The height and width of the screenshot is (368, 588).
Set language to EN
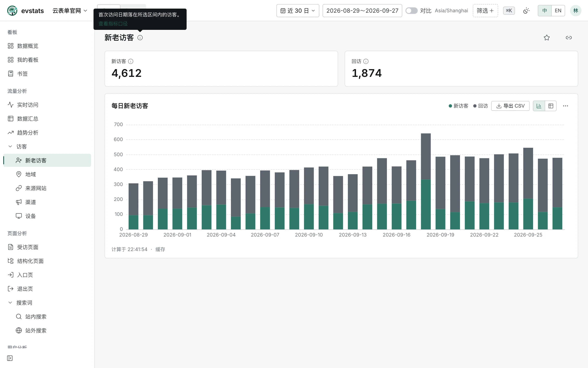[558, 11]
